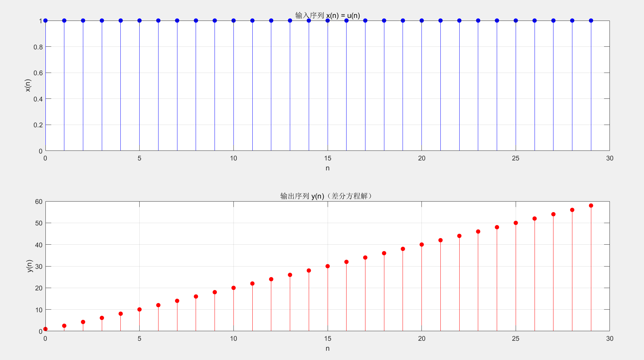Click the red marker at n=25 in output plot
The image size is (644, 360).
516,223
